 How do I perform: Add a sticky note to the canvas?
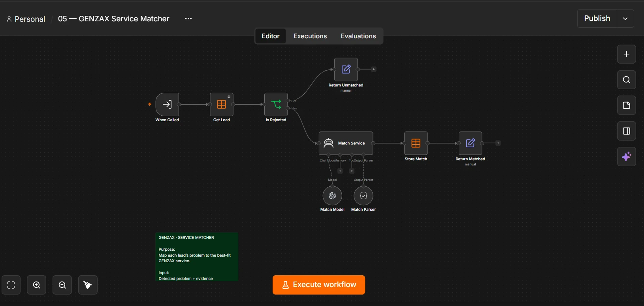627,105
